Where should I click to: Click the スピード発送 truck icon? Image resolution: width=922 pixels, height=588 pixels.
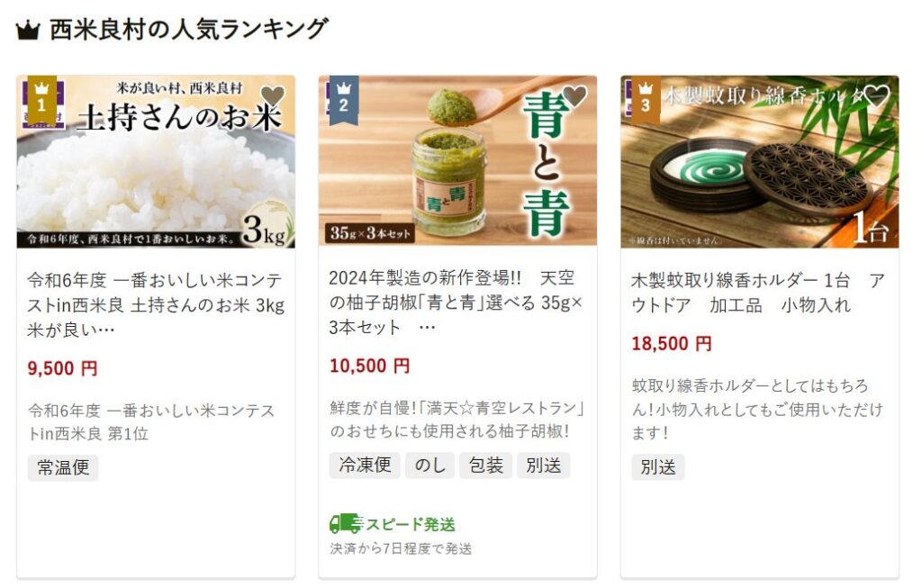(346, 523)
